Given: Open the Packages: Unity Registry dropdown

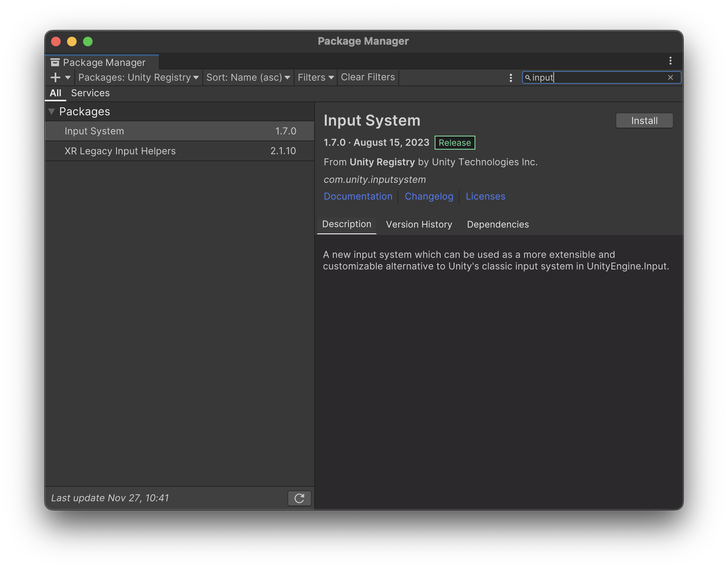Looking at the screenshot, I should (138, 77).
